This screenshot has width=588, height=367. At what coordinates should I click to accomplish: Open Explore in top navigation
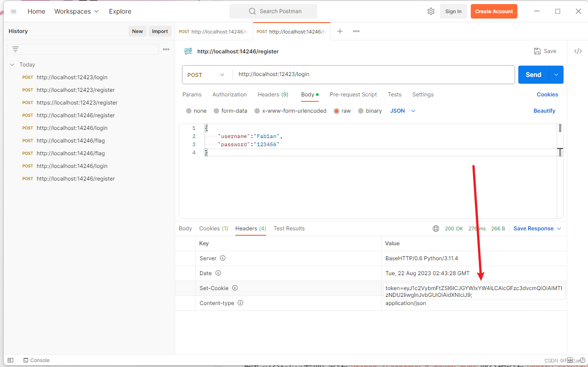120,11
